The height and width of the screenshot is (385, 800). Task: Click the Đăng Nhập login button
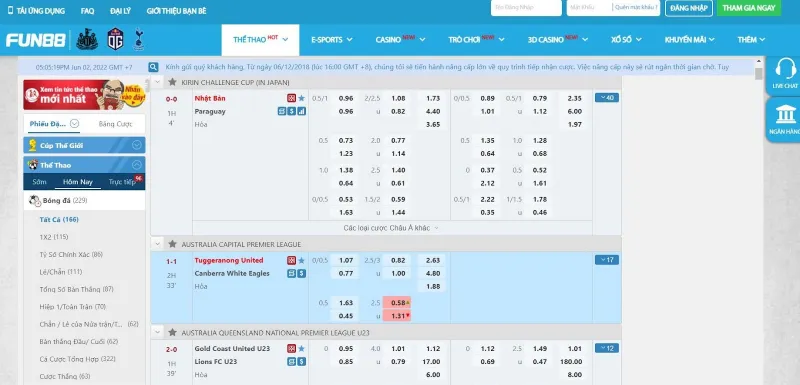point(689,8)
